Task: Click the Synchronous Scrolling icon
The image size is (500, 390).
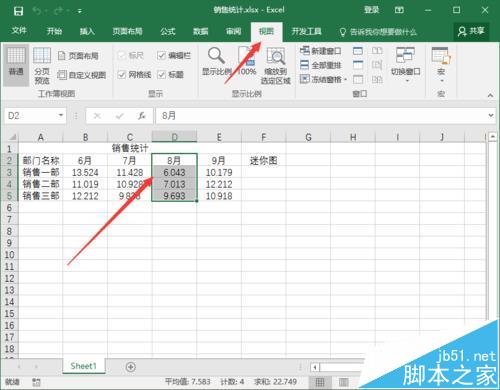Action: pos(377,65)
